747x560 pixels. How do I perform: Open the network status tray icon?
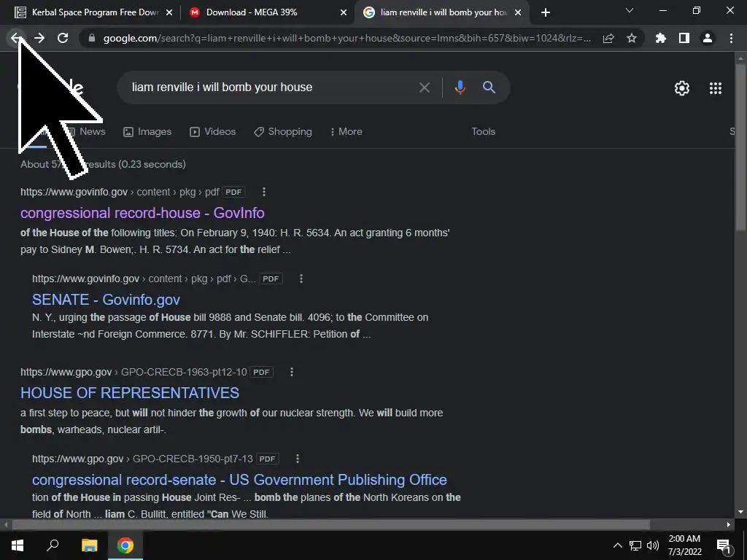tap(635, 545)
